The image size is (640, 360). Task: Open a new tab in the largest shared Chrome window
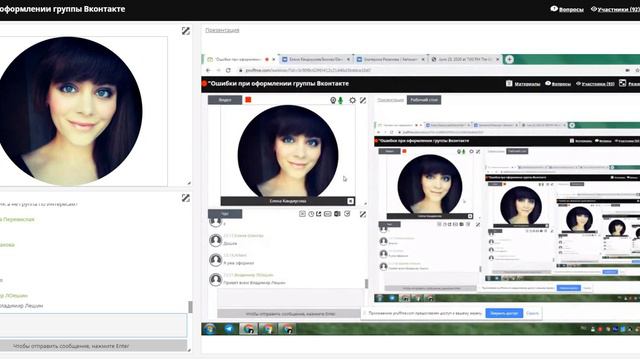[509, 59]
